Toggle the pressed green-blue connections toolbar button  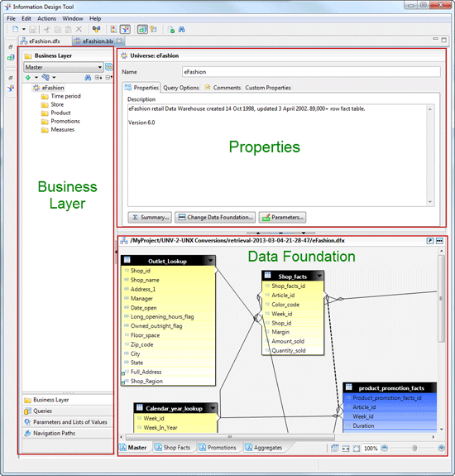click(x=142, y=29)
